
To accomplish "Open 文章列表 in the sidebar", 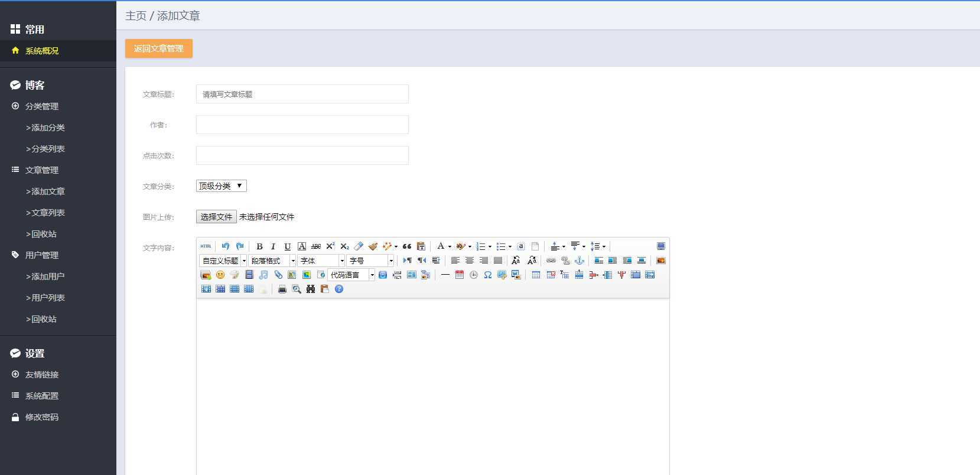I will (45, 213).
